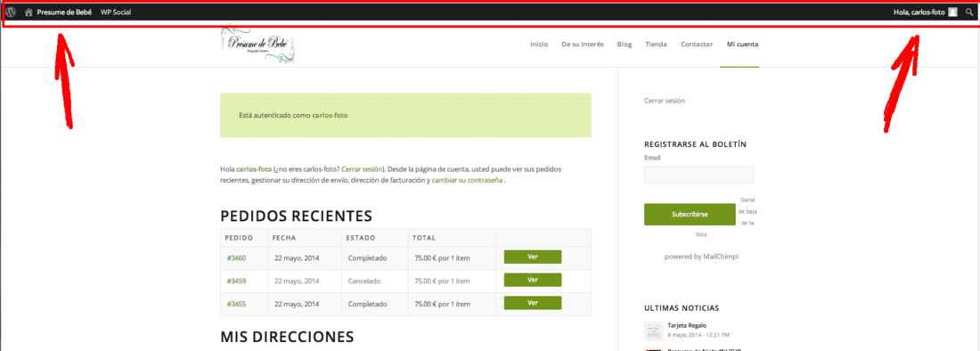Image resolution: width=980 pixels, height=351 pixels.
Task: Click the PEDIDOS RECIENTES heading
Action: 297,216
